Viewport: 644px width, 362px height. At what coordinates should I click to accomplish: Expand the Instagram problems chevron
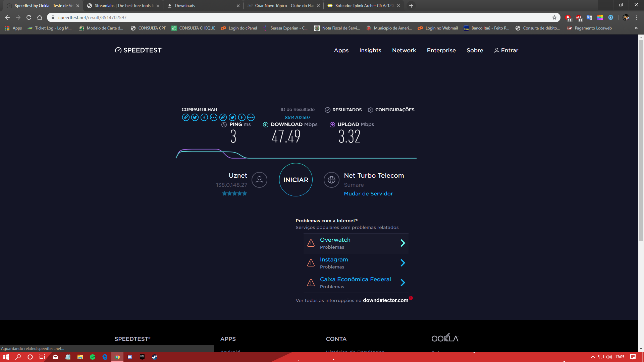[x=403, y=263]
